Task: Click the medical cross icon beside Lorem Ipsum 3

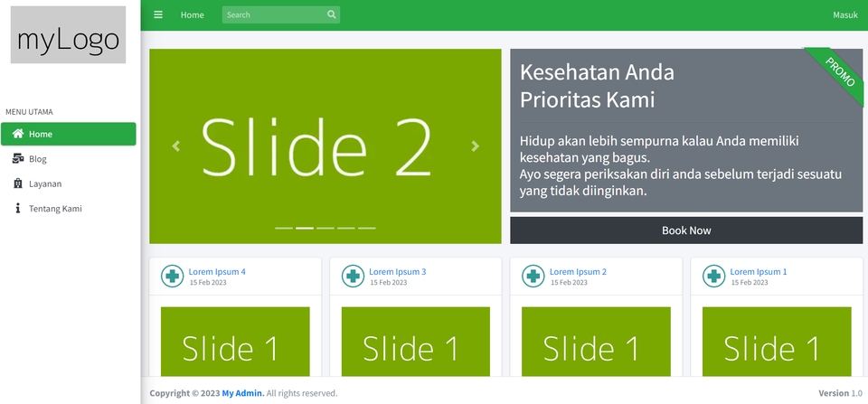Action: [353, 276]
